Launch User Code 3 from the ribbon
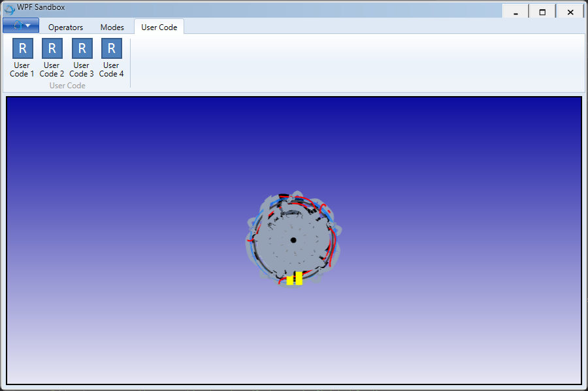The width and height of the screenshot is (588, 391). pos(82,49)
